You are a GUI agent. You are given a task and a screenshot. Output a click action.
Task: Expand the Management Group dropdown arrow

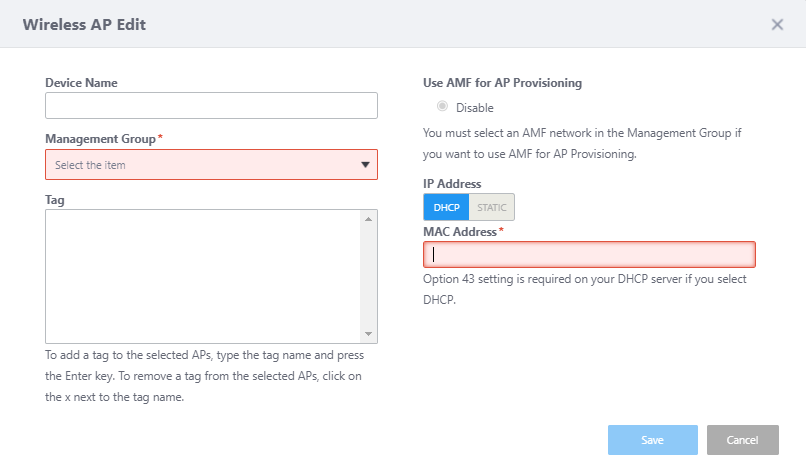tap(365, 165)
